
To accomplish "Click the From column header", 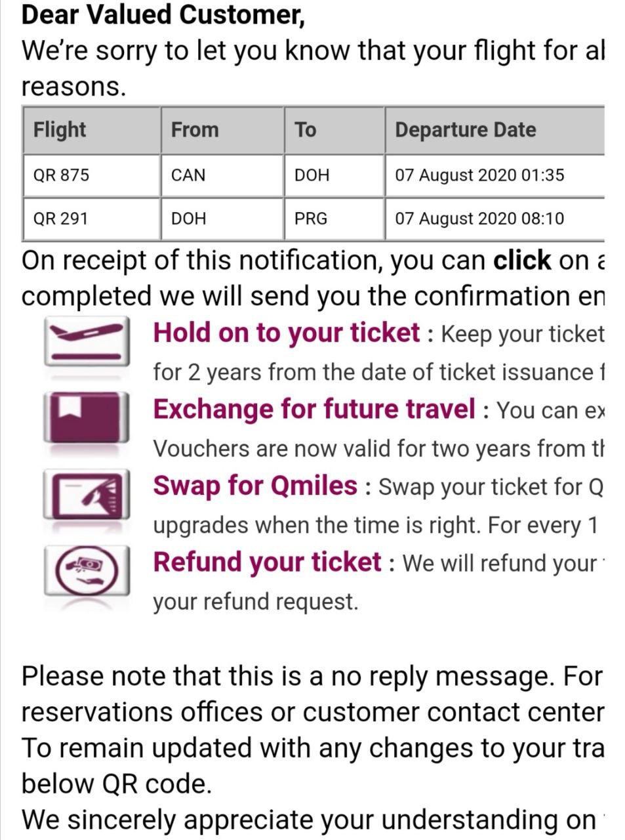I will click(x=222, y=131).
